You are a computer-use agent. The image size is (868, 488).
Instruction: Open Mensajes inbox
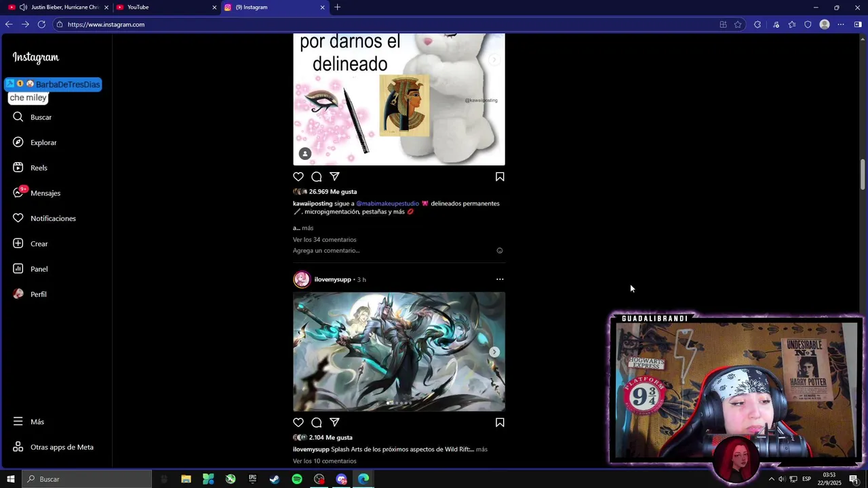(x=37, y=193)
